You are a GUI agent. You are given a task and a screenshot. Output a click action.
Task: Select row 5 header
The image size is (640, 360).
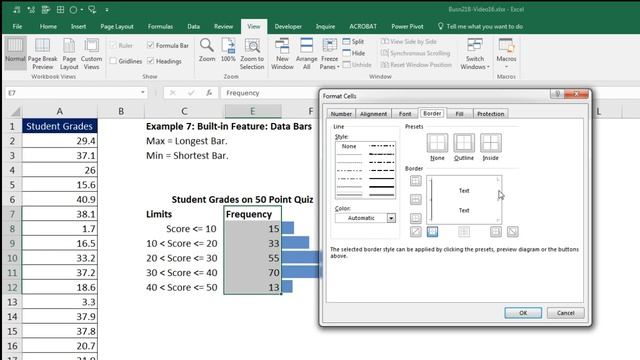tap(12, 184)
